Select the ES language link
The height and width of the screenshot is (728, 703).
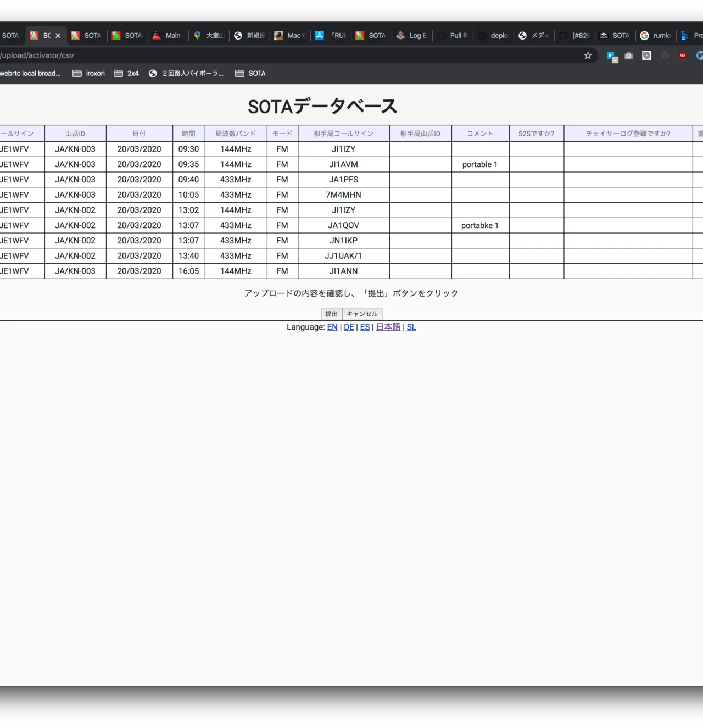(x=365, y=327)
